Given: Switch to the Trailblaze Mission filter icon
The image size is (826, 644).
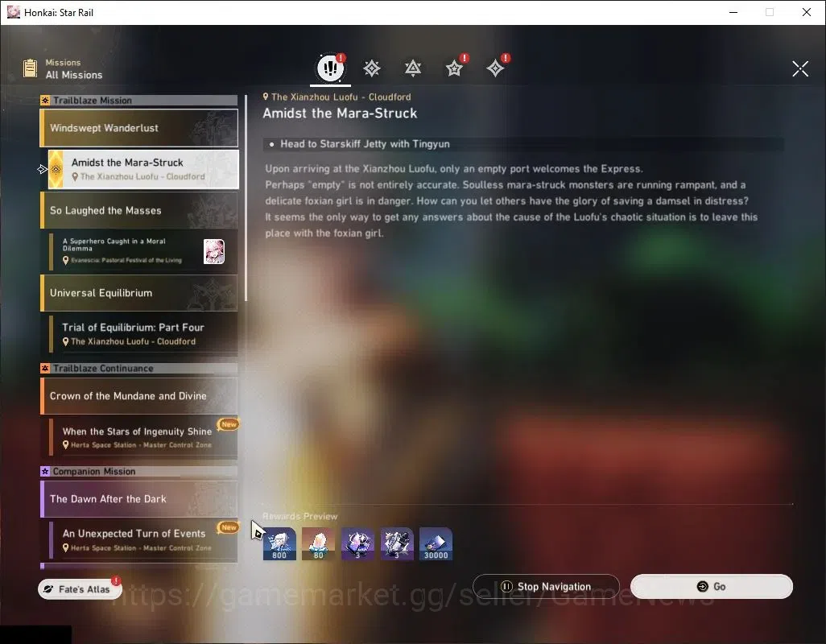Looking at the screenshot, I should 372,68.
